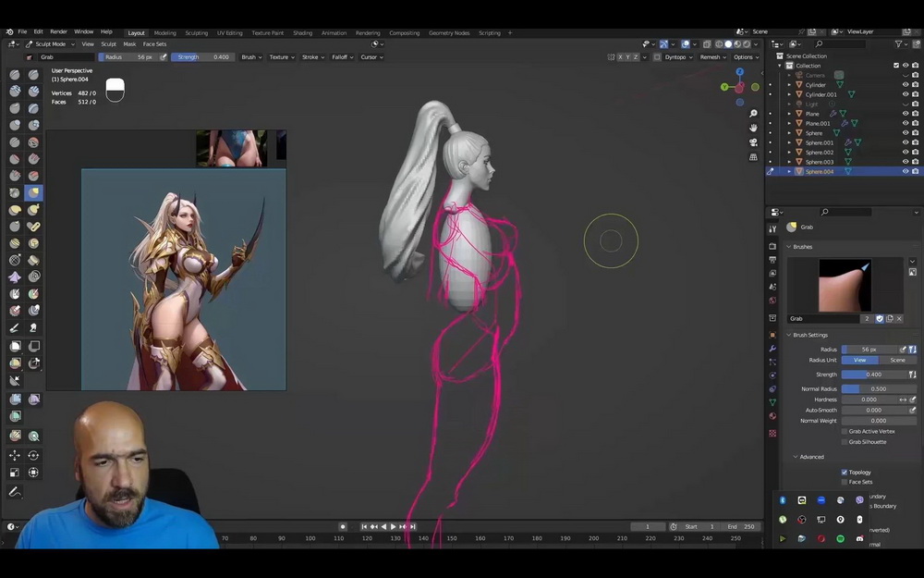Toggle X axis symmetry
This screenshot has height=578, width=924.
(x=620, y=57)
